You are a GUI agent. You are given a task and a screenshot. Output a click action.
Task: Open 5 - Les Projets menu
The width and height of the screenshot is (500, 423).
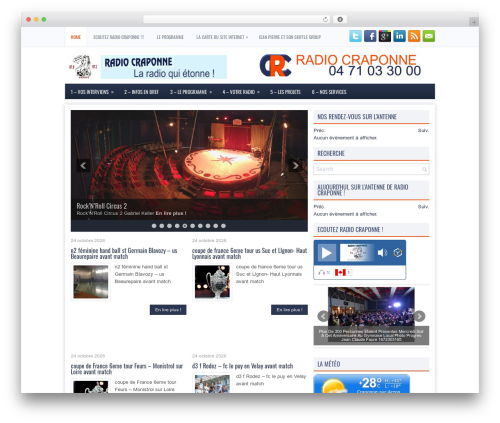[285, 92]
